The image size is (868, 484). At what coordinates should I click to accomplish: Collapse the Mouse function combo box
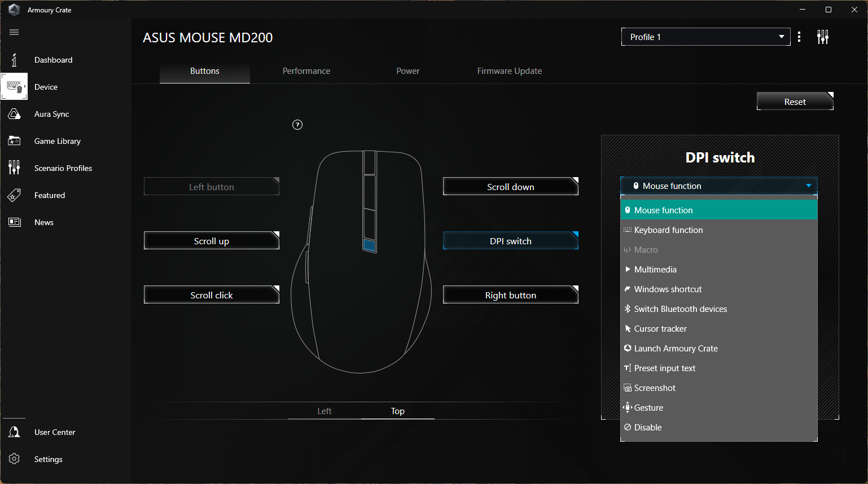(x=718, y=186)
